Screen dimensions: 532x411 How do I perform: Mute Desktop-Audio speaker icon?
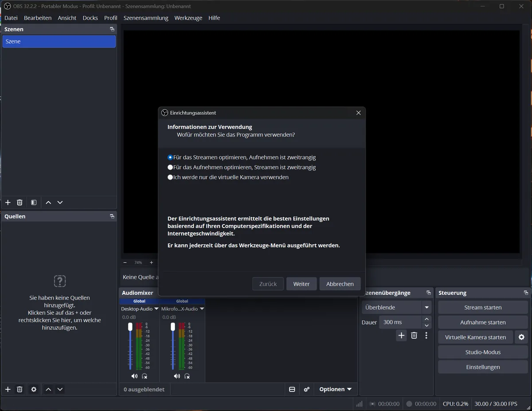coord(134,376)
